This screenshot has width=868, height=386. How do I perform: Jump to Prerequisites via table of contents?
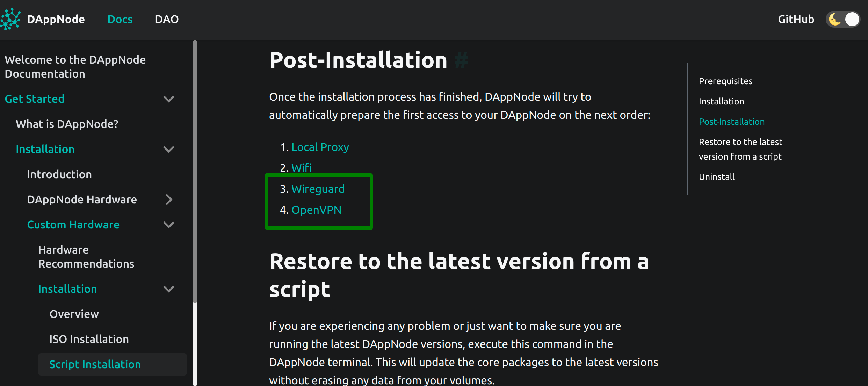click(725, 81)
